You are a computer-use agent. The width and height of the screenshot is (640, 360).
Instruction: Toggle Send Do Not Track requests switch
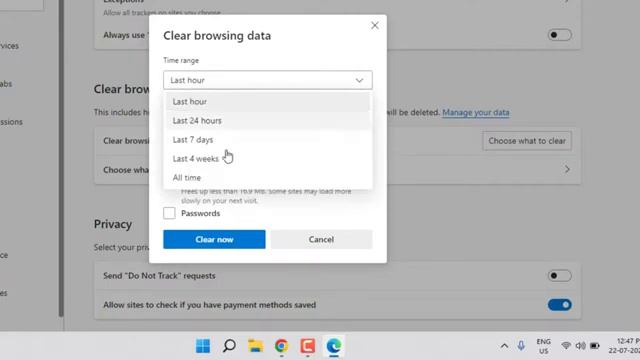click(560, 276)
